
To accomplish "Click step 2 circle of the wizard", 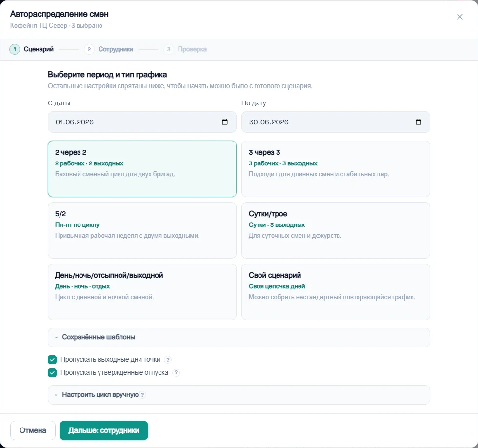I will coord(89,49).
